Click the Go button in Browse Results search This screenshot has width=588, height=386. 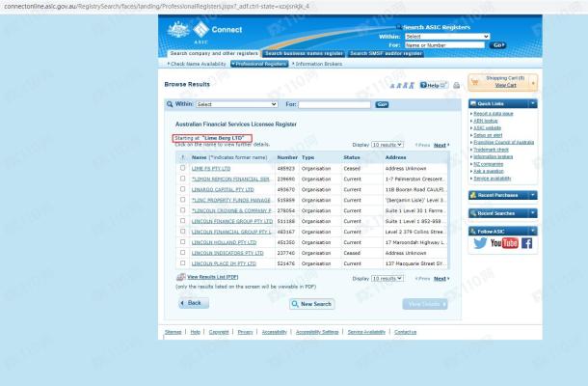coord(382,104)
